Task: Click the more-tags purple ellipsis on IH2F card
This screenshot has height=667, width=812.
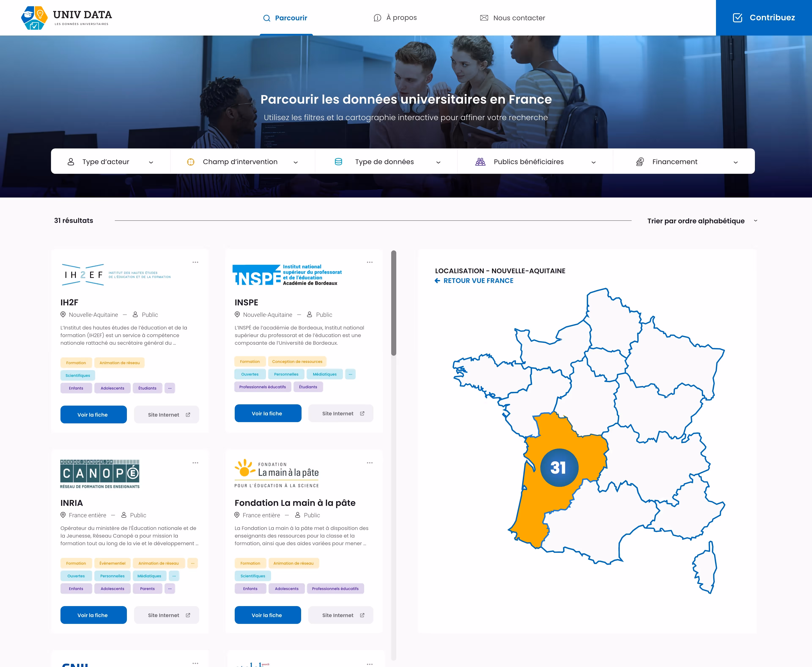Action: [x=170, y=388]
